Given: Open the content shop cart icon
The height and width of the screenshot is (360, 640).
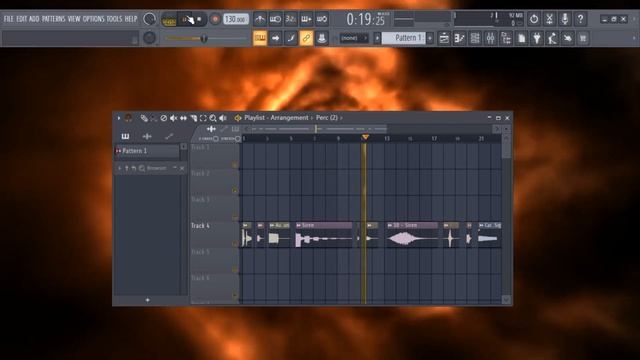Looking at the screenshot, I should pos(583,38).
